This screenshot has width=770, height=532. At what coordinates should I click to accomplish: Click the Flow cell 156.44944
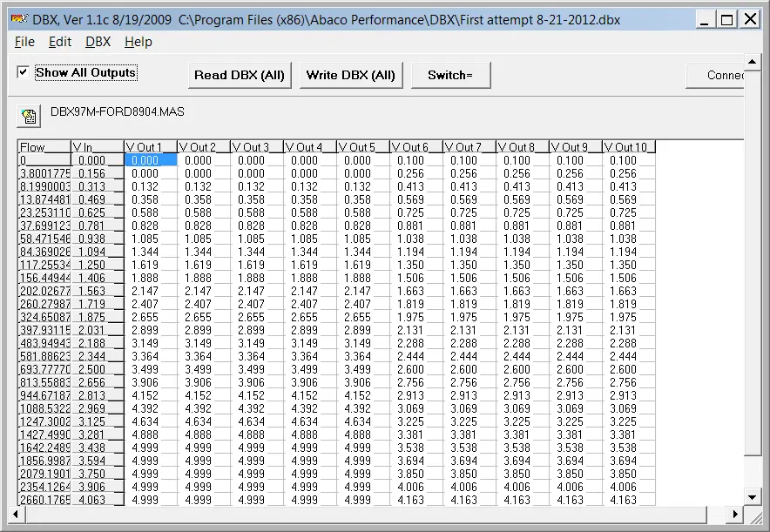44,278
